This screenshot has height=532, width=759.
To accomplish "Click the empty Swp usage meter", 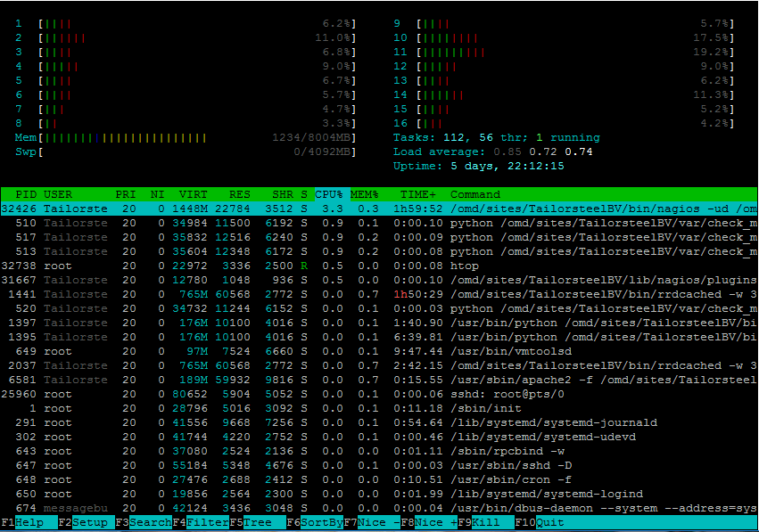I will coord(186,151).
